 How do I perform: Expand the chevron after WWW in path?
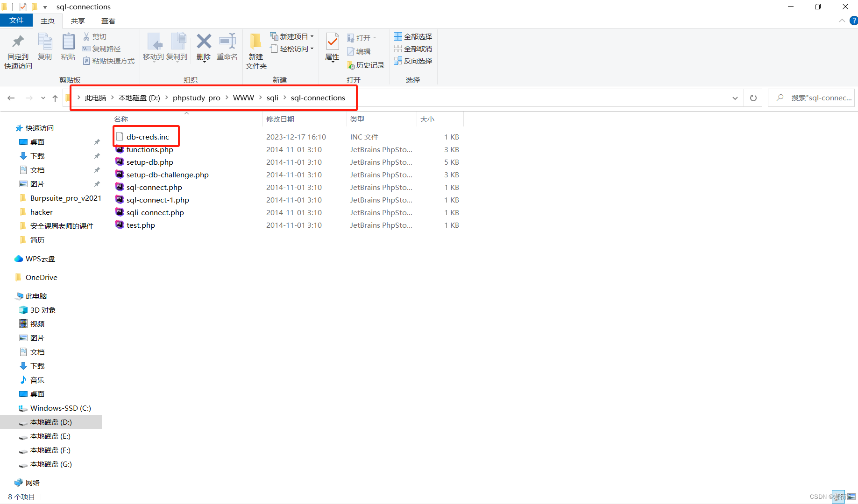pos(261,98)
